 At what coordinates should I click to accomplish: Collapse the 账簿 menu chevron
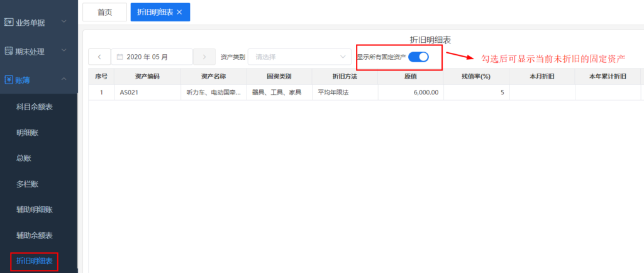click(x=64, y=79)
